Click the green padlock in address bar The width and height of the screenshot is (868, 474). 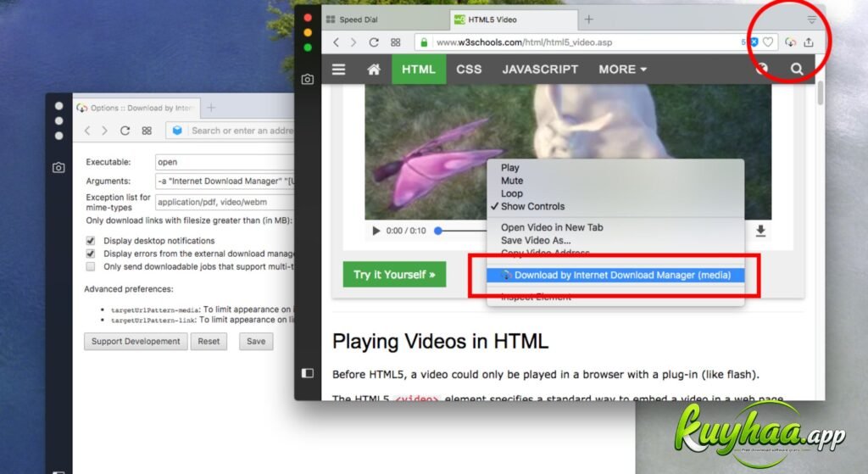(424, 42)
